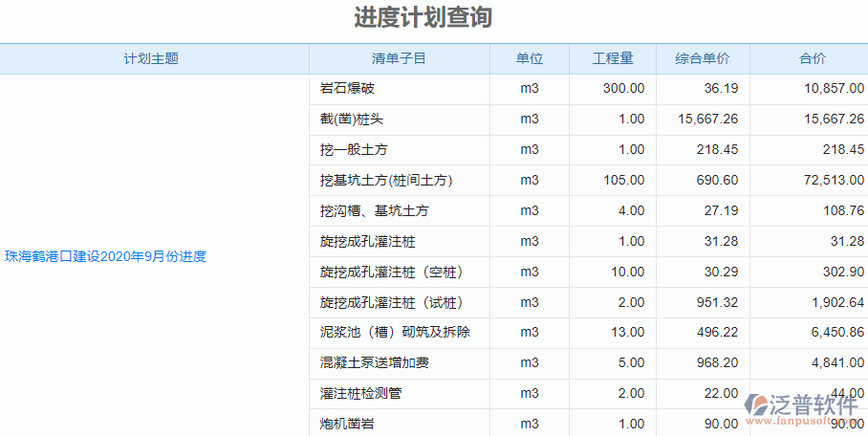Select the 岩石爆破 item cell
868x436 pixels.
400,89
